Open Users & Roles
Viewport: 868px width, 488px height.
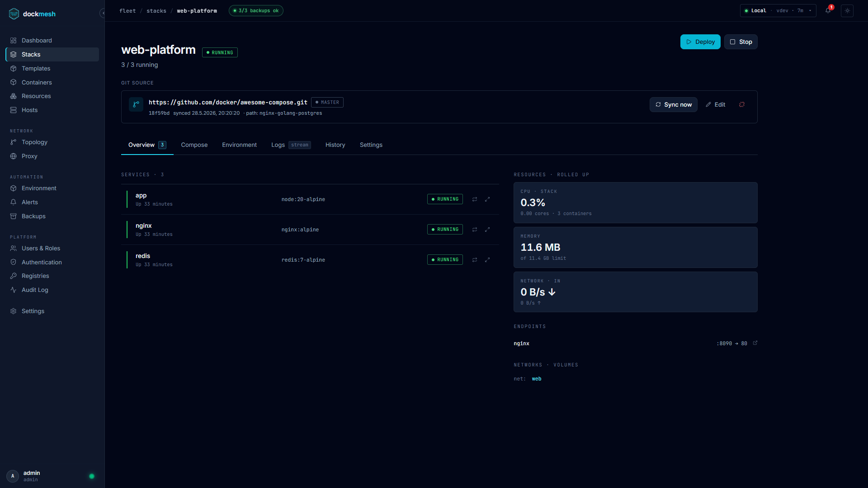pyautogui.click(x=52, y=248)
